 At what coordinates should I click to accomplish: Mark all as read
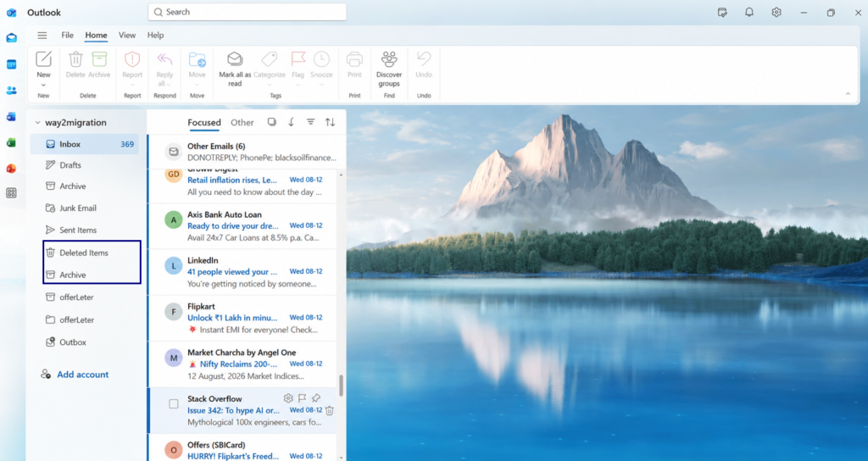[x=235, y=69]
